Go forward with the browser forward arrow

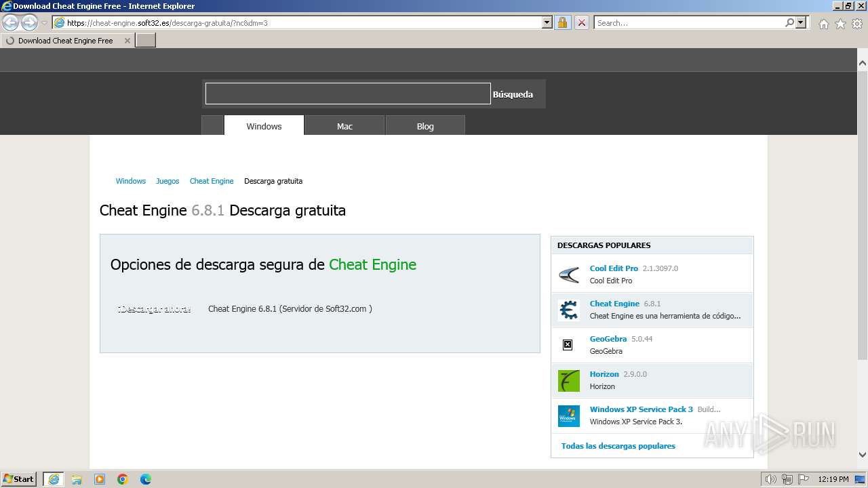click(x=29, y=22)
